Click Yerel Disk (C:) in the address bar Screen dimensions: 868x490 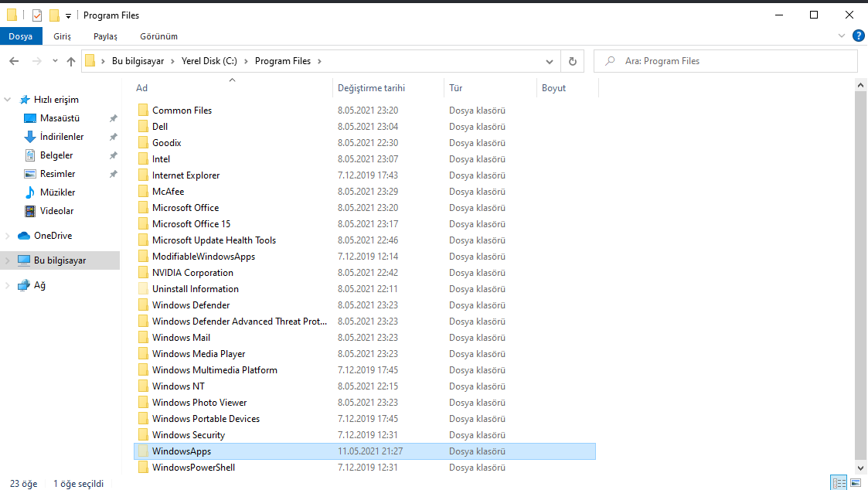[209, 61]
